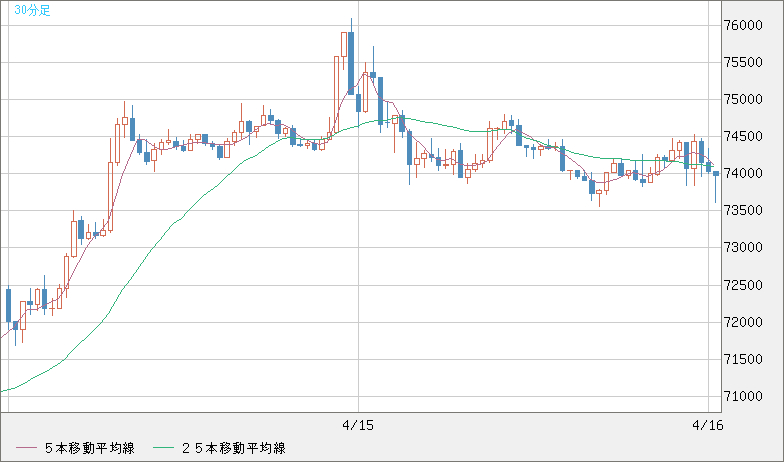Click the 30分足 timeframe label
Image resolution: width=784 pixels, height=462 pixels.
[32, 10]
